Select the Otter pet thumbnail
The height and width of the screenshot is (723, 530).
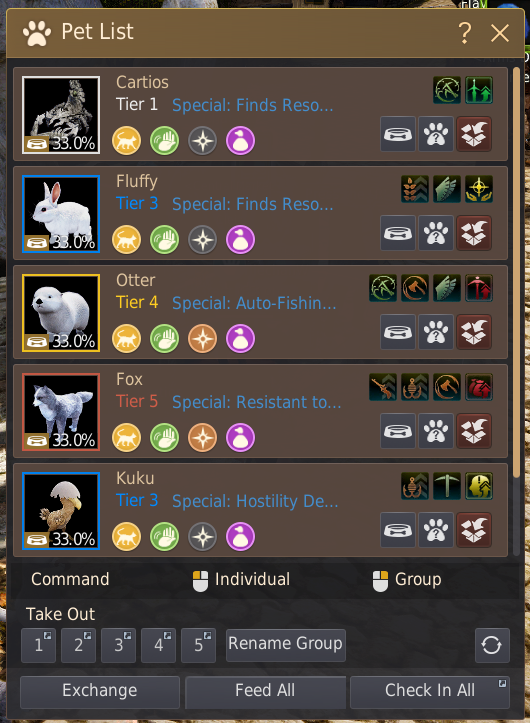pyautogui.click(x=61, y=313)
